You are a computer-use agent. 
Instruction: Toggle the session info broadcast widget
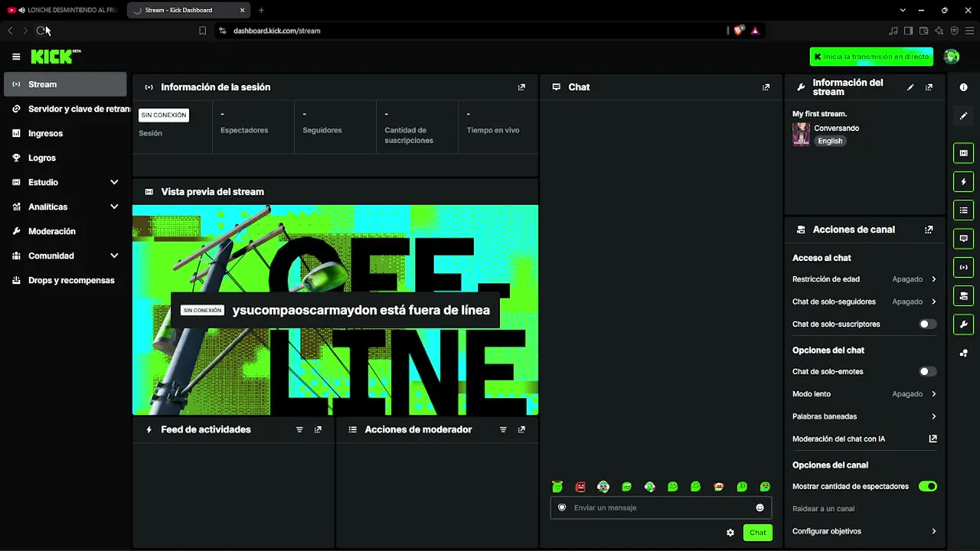click(964, 267)
